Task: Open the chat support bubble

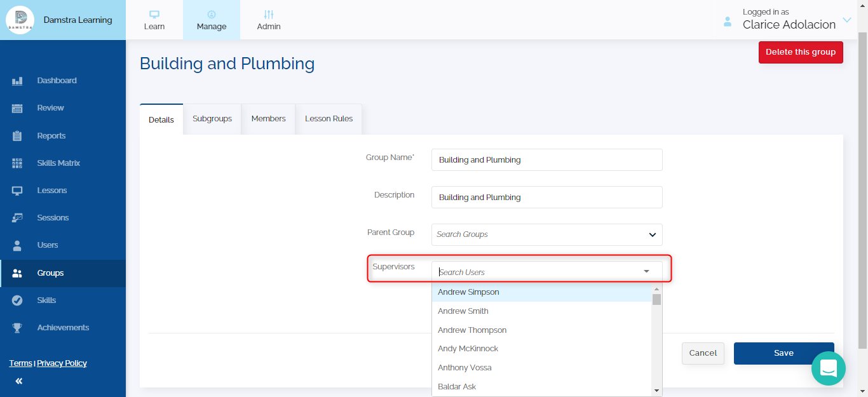Action: pyautogui.click(x=828, y=368)
